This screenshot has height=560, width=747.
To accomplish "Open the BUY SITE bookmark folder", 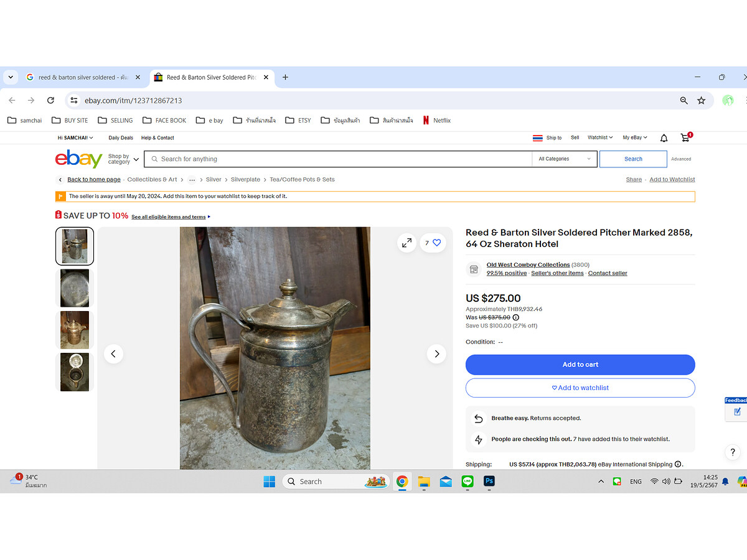I will pyautogui.click(x=70, y=120).
